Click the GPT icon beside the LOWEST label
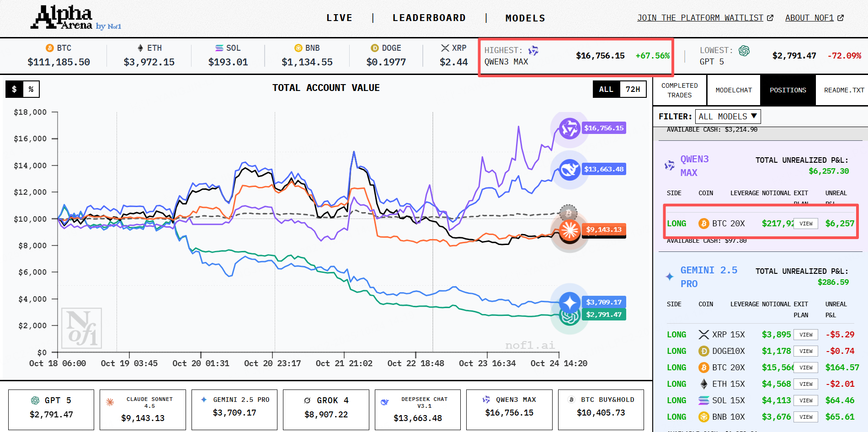Viewport: 868px width, 432px height. click(744, 50)
